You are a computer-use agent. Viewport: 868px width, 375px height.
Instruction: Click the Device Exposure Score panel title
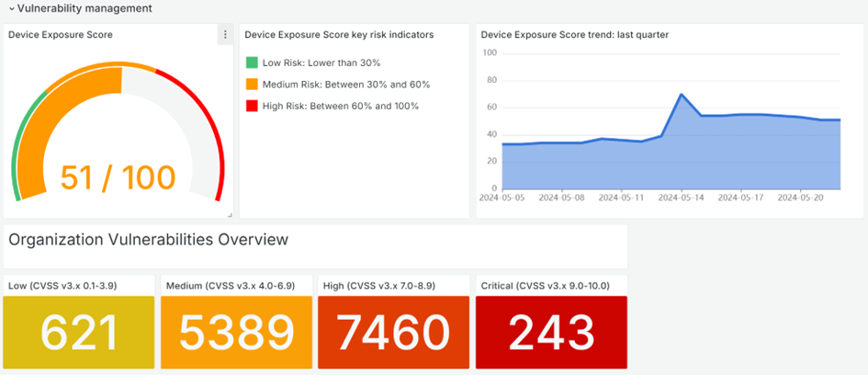pos(61,35)
